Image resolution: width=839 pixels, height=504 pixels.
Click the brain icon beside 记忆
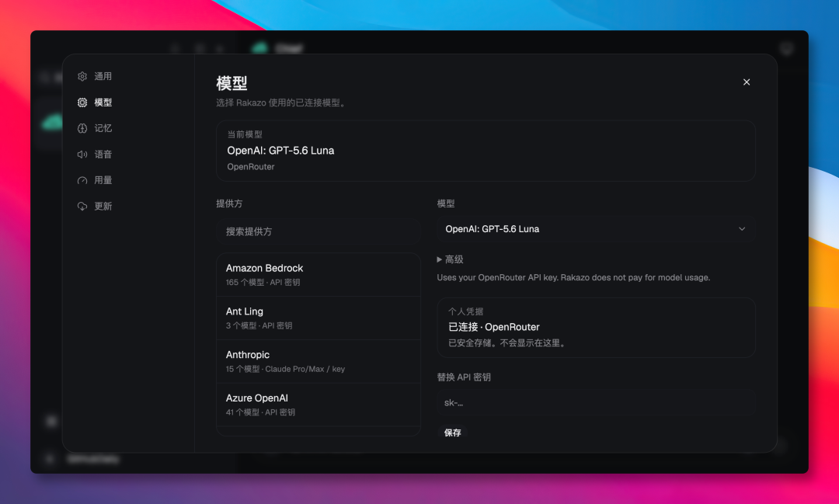82,128
